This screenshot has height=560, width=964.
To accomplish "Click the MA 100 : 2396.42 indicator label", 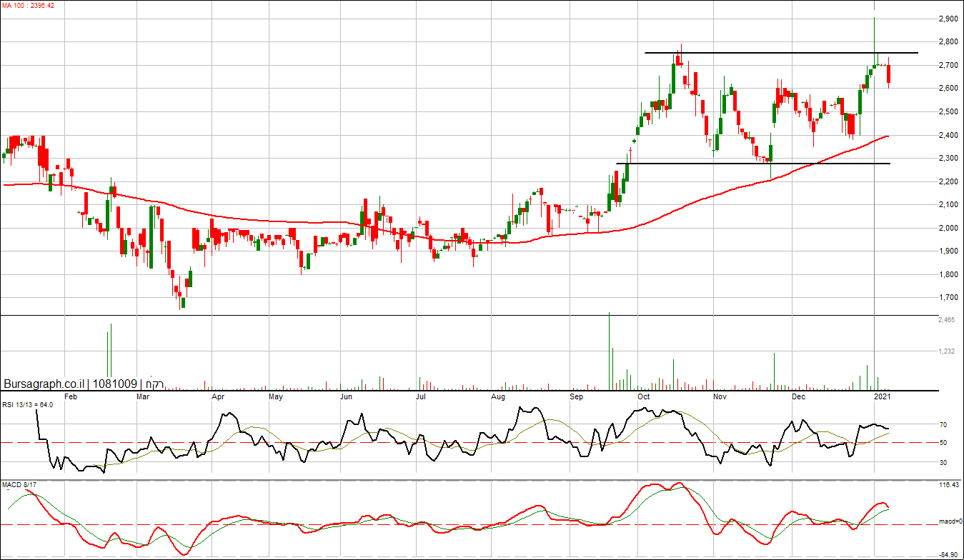I will click(x=28, y=5).
